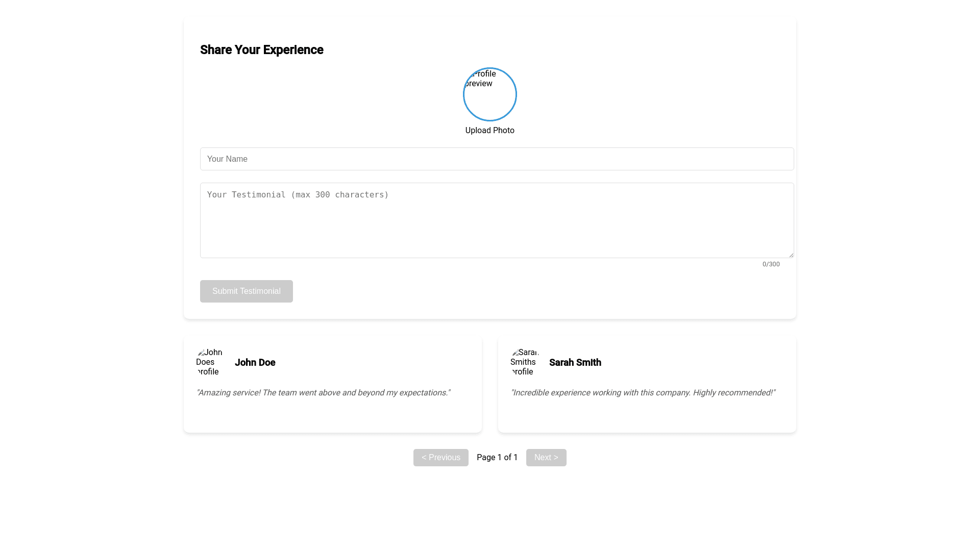Select the Sarah Smith name heading

pyautogui.click(x=575, y=363)
